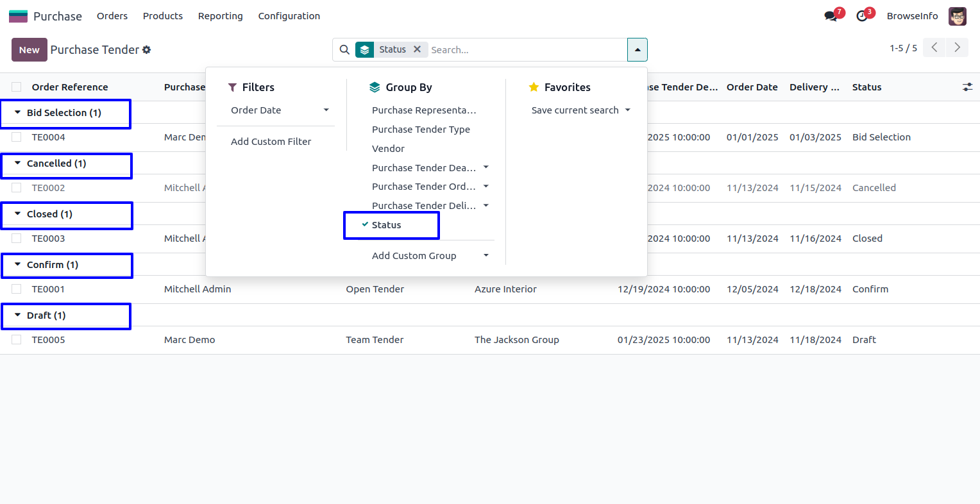Remove the Status group facet with X
Image resolution: width=980 pixels, height=504 pixels.
[x=417, y=49]
